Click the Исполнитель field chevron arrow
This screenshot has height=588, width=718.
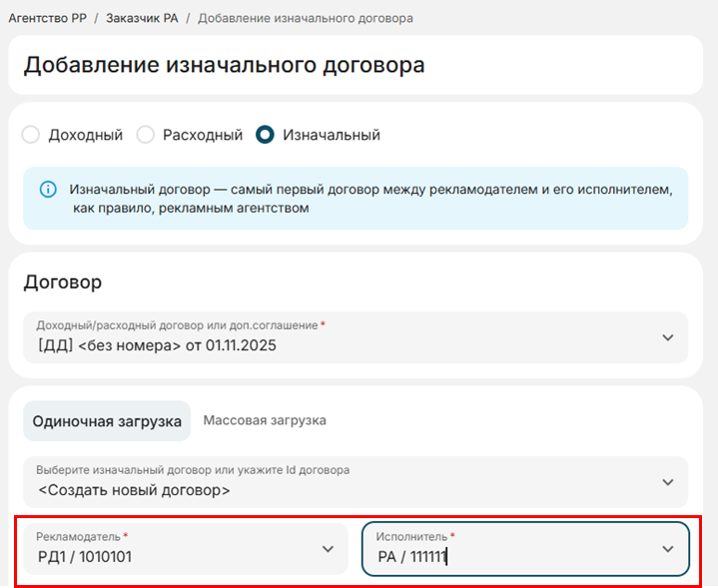click(667, 549)
